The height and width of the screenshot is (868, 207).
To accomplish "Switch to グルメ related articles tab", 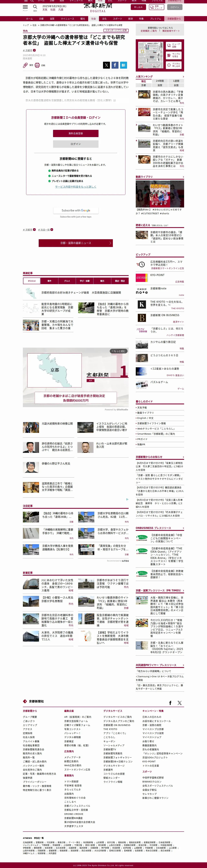I will pyautogui.click(x=67, y=281).
